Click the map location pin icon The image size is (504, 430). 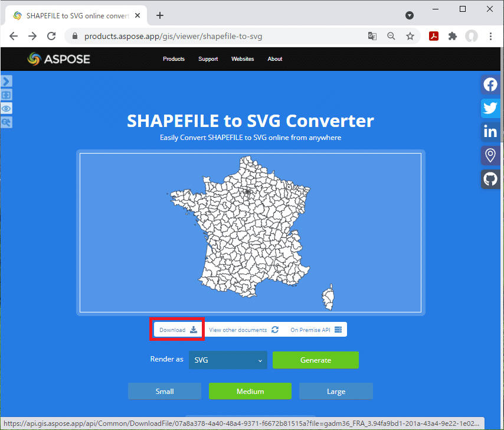click(490, 155)
